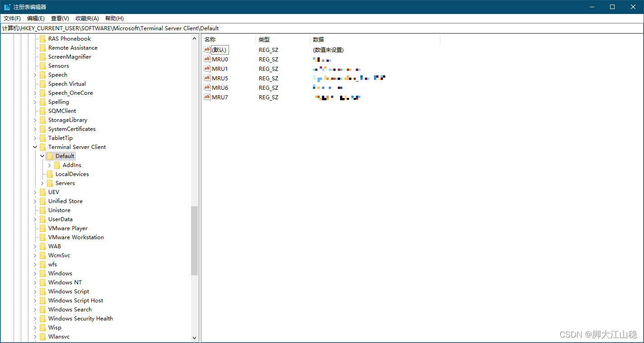Open the 编辑(E) menu
The height and width of the screenshot is (343, 644).
point(36,19)
